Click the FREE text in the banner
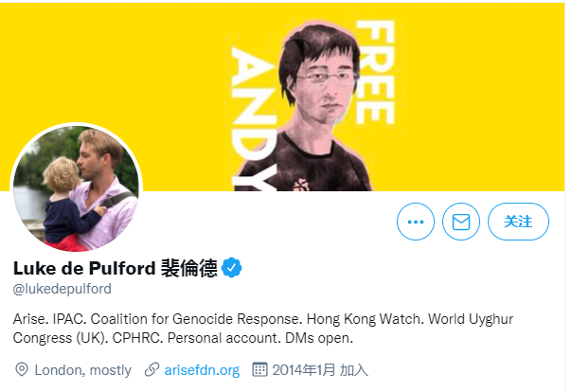 (376, 72)
